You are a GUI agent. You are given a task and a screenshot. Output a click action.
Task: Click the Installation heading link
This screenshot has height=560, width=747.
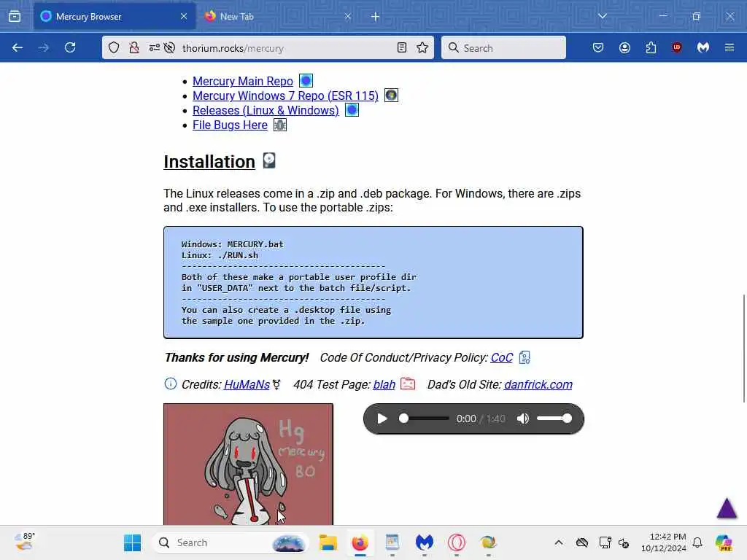tap(209, 162)
